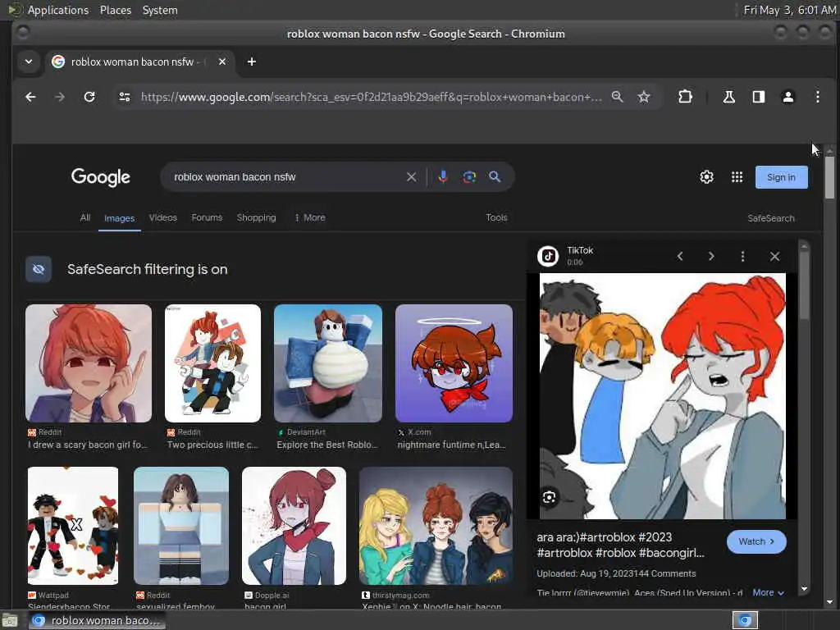The width and height of the screenshot is (840, 630).
Task: Close the image preview panel
Action: pos(774,257)
